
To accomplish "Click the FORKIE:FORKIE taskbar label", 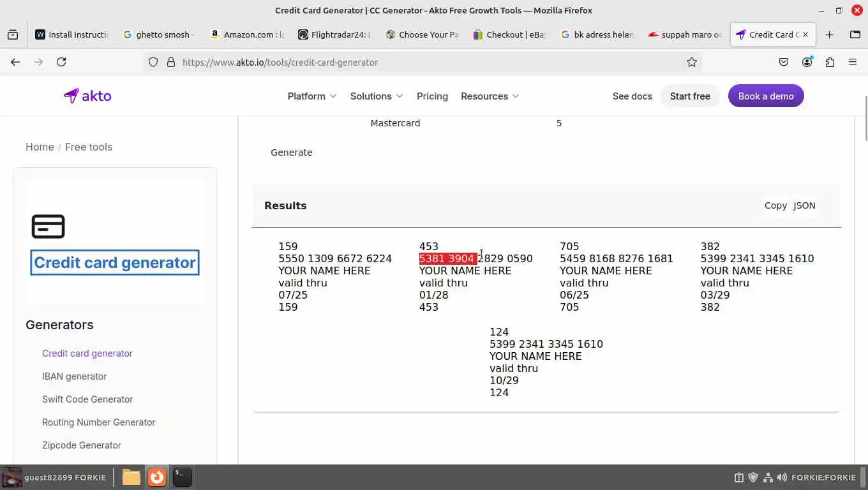I will click(x=823, y=477).
